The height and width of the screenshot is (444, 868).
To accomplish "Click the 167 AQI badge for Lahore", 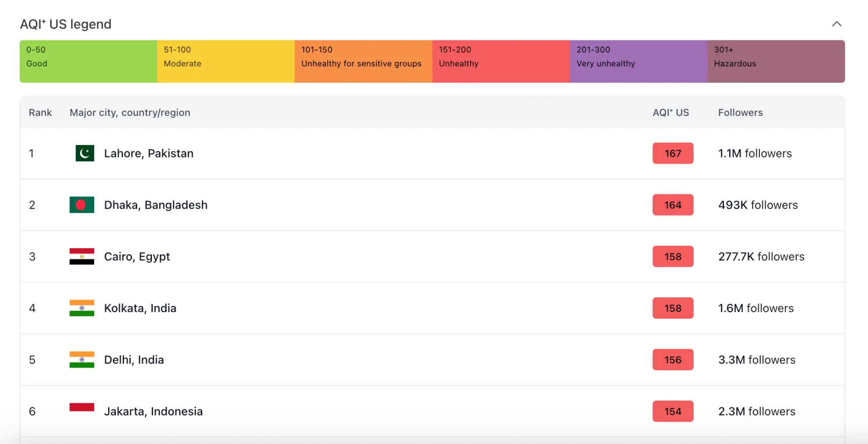I will click(673, 153).
